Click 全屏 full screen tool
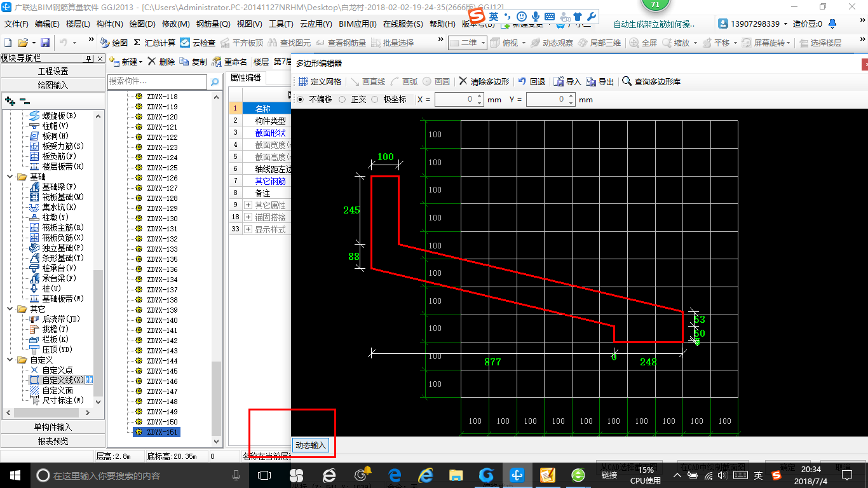868x488 pixels. pos(644,43)
